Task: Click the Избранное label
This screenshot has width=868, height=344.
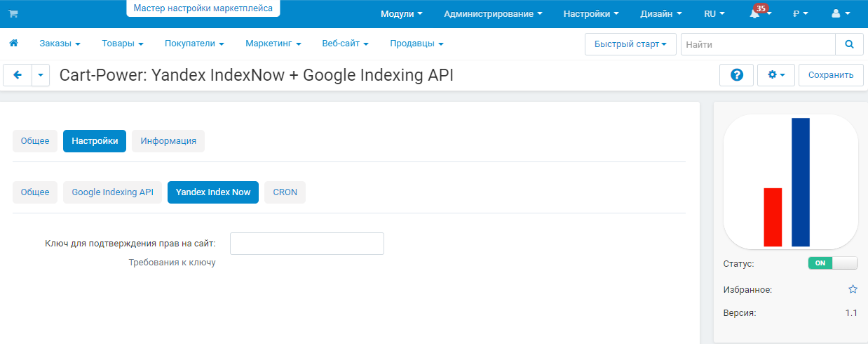Action: click(x=747, y=289)
